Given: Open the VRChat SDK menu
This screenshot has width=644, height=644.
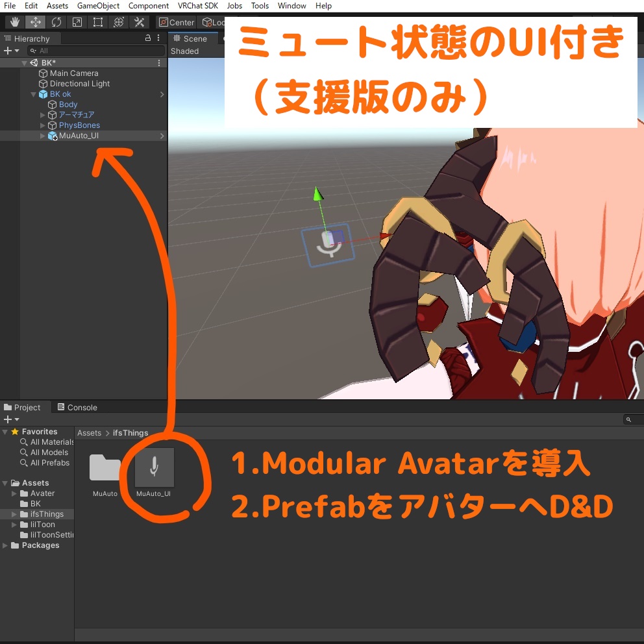Looking at the screenshot, I should point(197,6).
